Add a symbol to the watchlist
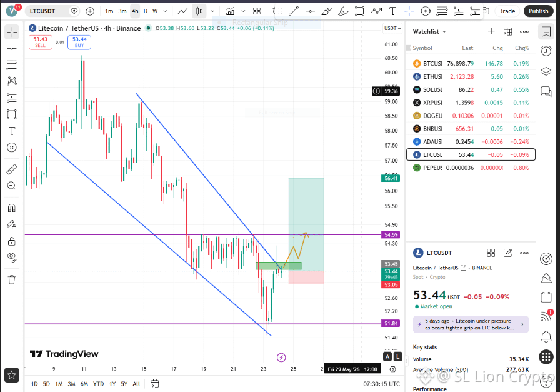Screen dimensions: 560x392 click(x=491, y=31)
